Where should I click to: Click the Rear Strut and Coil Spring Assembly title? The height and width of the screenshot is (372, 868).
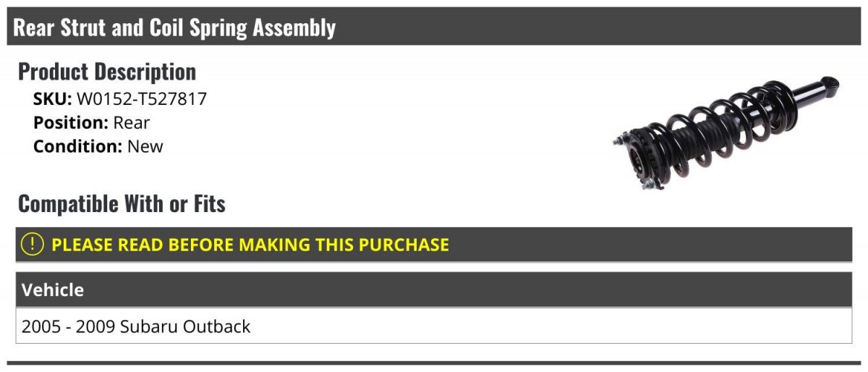click(x=174, y=28)
